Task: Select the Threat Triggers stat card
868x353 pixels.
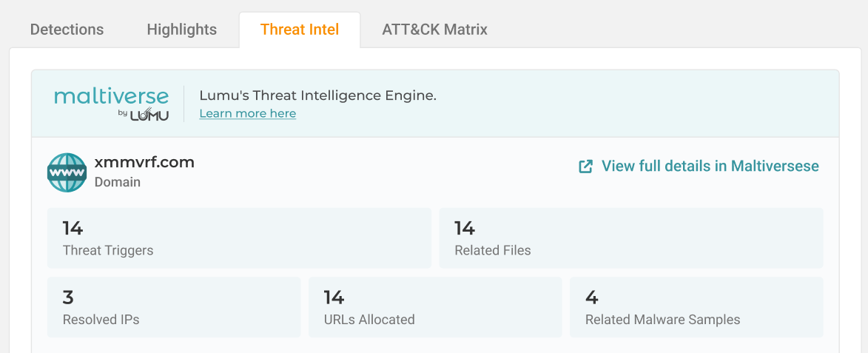Action: click(239, 238)
